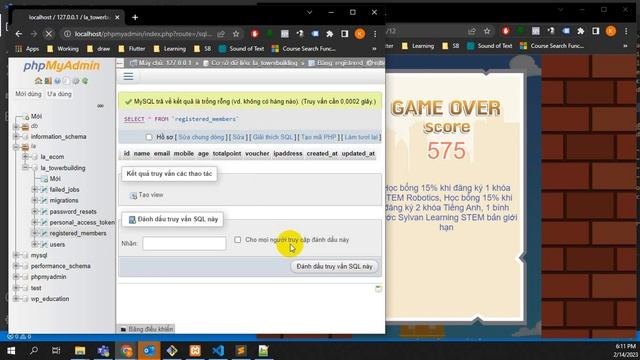Open the phpmyadmin database in tree
640x360 pixels.
tap(48, 277)
